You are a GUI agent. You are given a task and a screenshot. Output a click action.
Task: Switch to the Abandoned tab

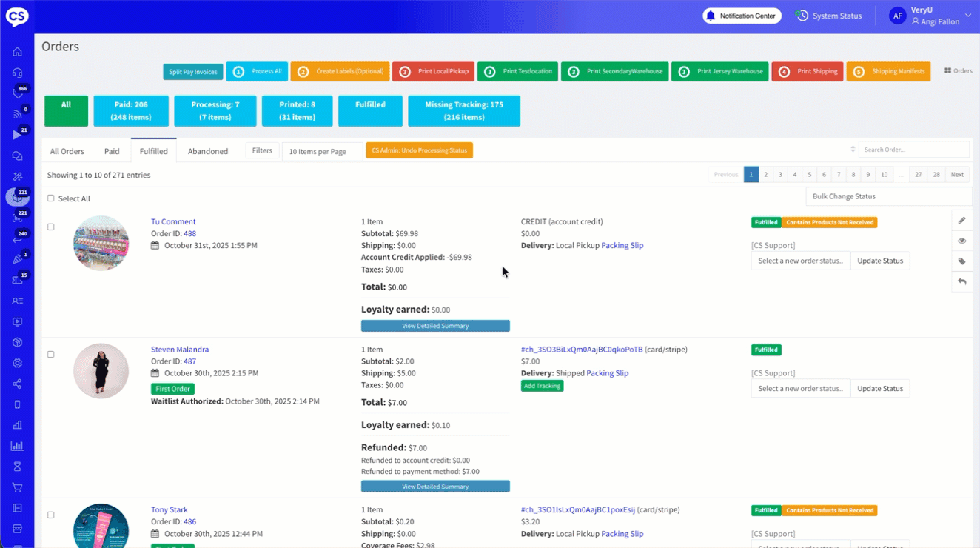208,151
